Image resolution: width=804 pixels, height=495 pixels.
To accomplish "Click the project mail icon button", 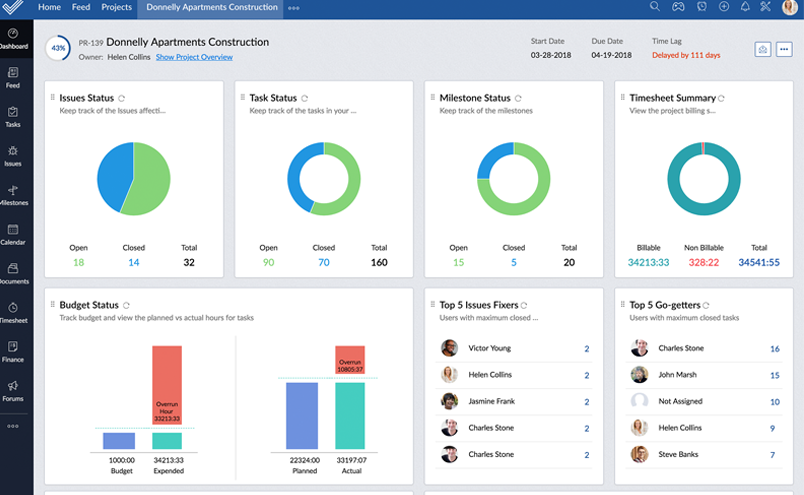I will click(763, 49).
